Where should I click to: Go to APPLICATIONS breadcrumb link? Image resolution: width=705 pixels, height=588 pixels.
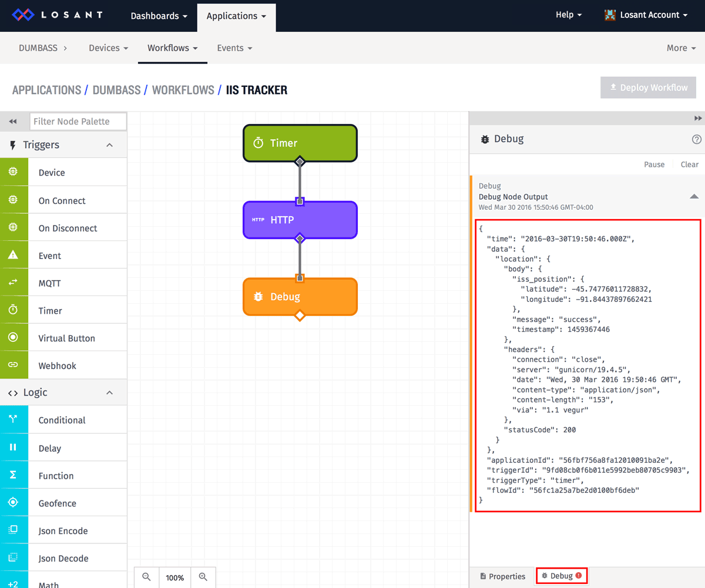tap(47, 90)
